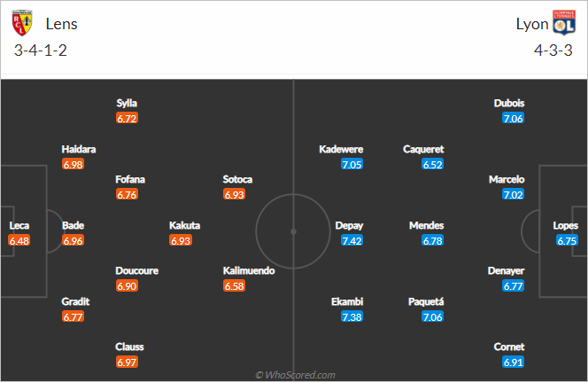Screen dimensions: 588x382
Task: Select Leca's 6.48 rating badge
Action: point(19,240)
